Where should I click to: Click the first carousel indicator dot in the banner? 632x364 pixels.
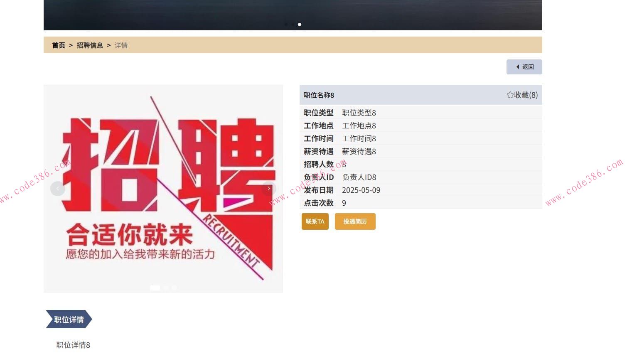coord(286,25)
